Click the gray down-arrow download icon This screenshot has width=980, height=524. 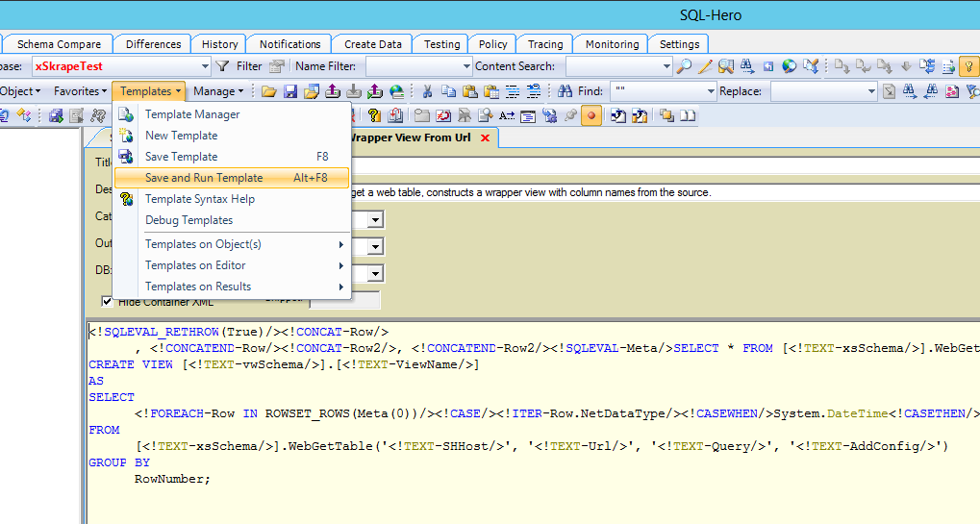pos(354,91)
